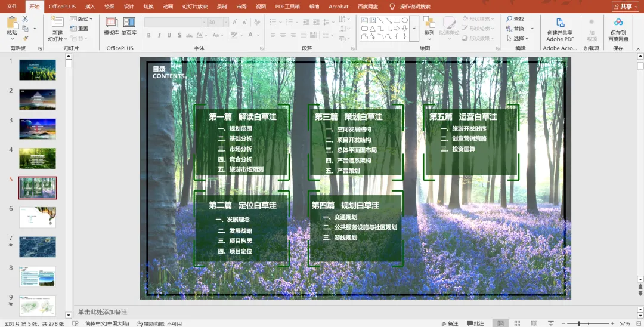This screenshot has height=327, width=644.
Task: Select the oval shape in gallery
Action: 404,20
